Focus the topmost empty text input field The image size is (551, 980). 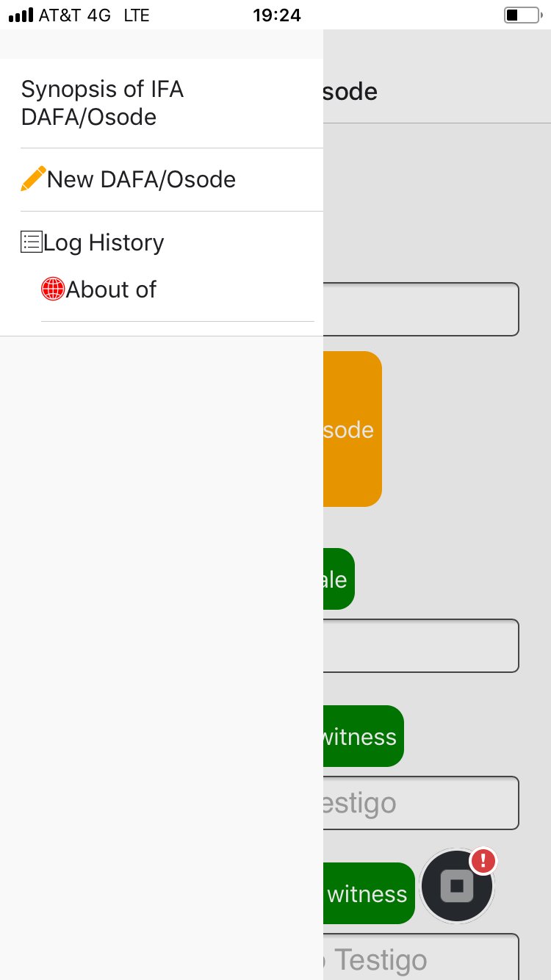pos(420,309)
